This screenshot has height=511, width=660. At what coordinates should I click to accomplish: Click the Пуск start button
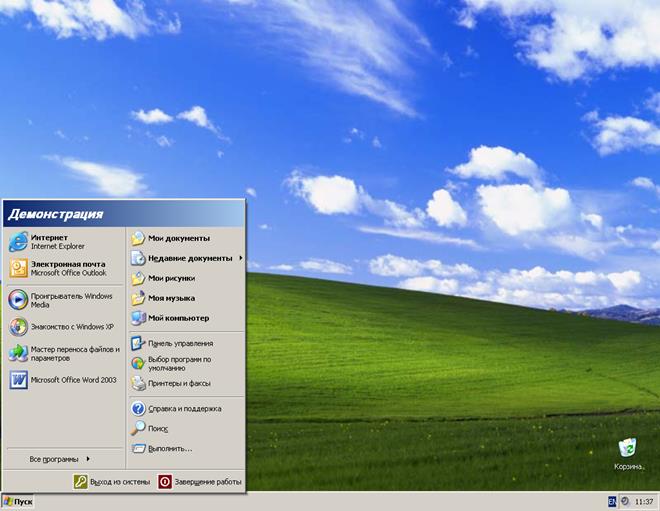[18, 502]
